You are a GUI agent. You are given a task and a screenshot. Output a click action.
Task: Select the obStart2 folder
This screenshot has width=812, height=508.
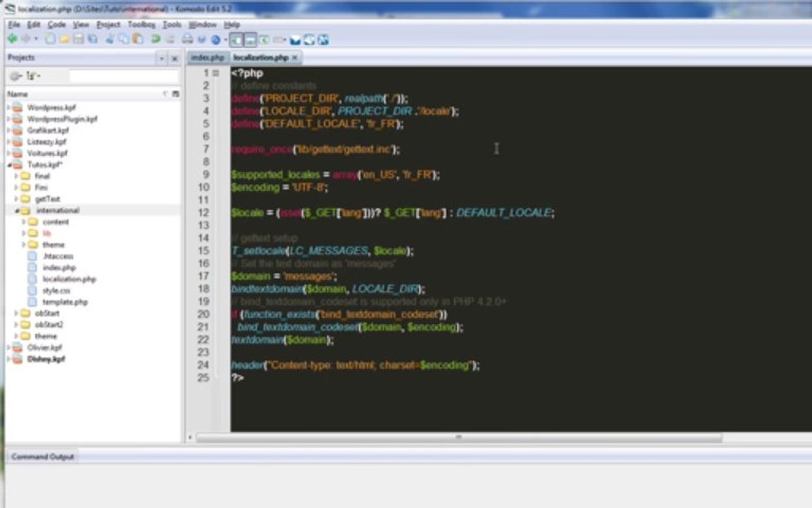tap(49, 325)
